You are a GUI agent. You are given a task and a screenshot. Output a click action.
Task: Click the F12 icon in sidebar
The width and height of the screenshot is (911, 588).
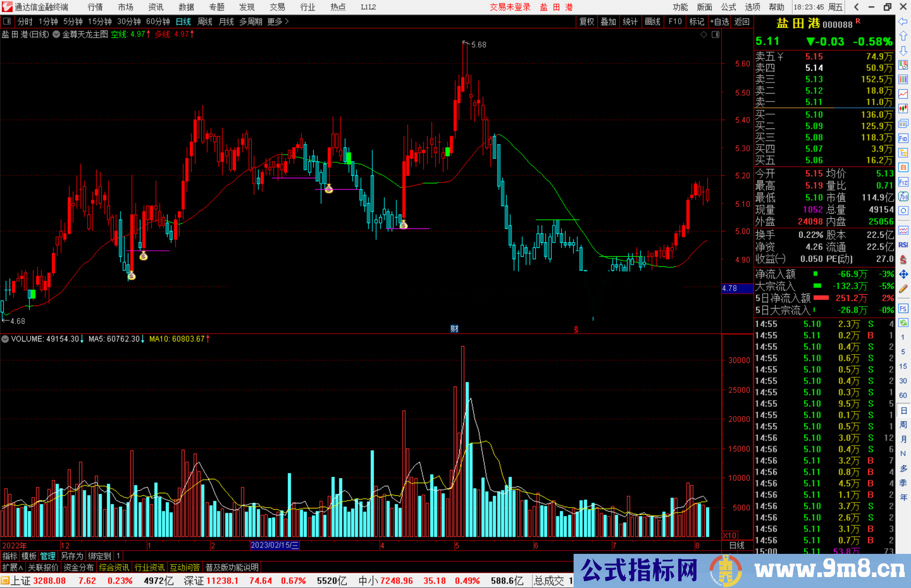(903, 182)
